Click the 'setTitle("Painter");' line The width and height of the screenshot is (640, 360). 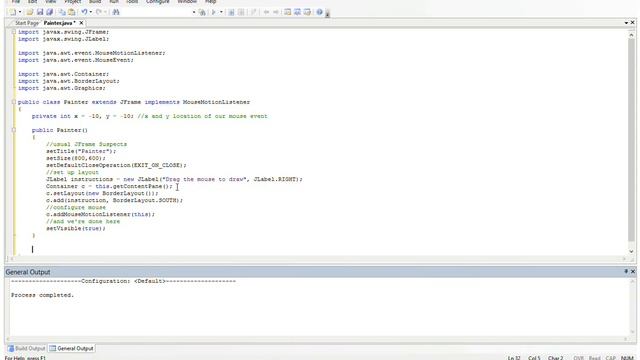pos(81,151)
